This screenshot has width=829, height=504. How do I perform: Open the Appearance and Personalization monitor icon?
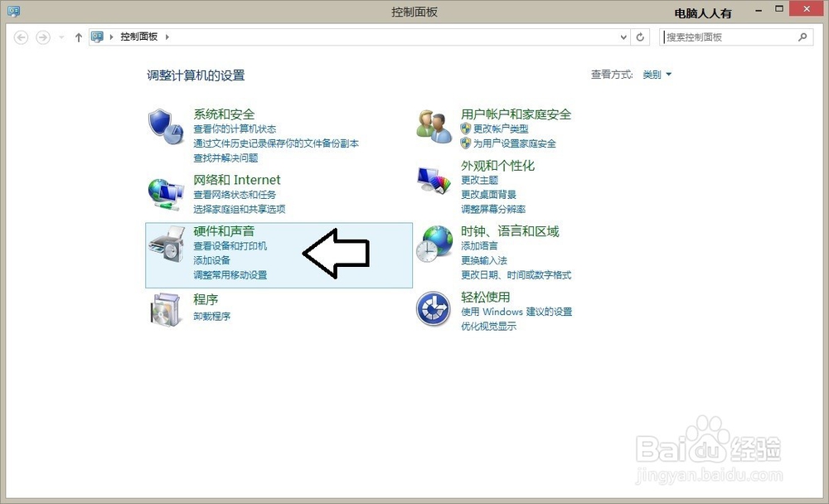[x=434, y=181]
